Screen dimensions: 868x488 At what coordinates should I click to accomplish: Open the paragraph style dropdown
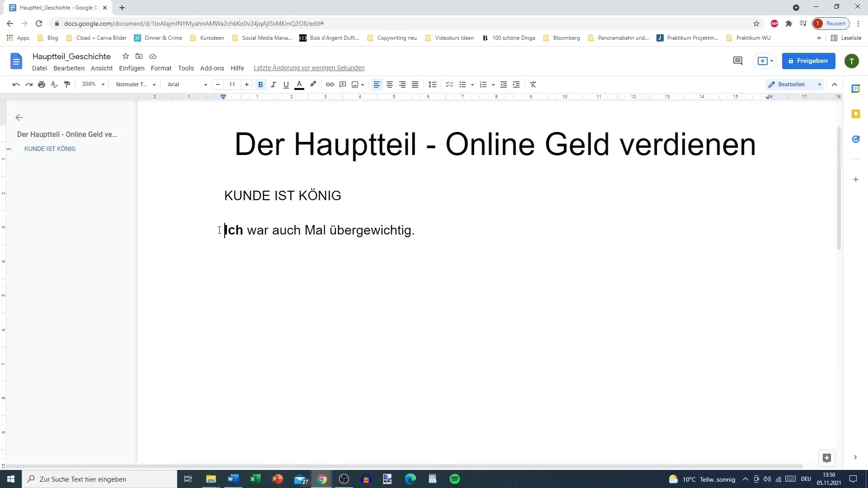[134, 84]
